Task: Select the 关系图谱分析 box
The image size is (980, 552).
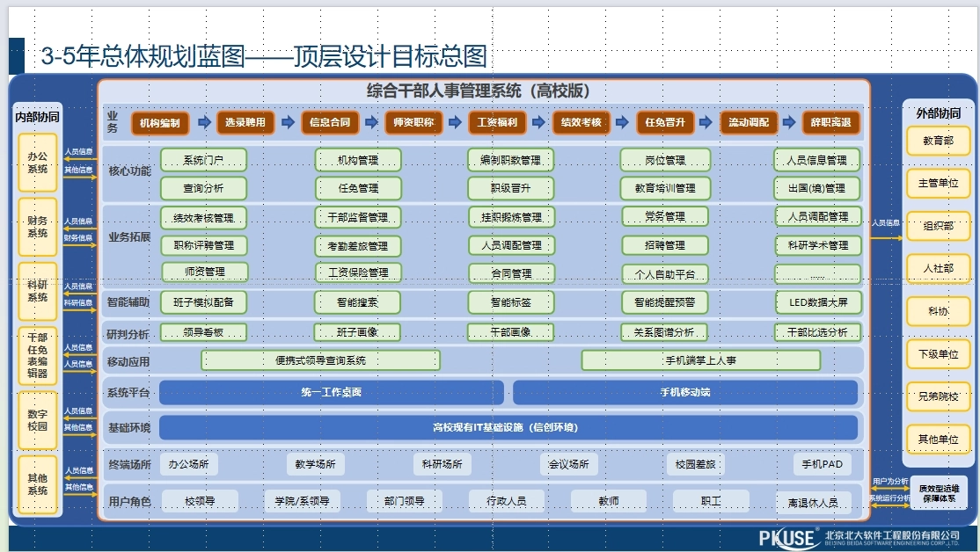Action: coord(664,332)
